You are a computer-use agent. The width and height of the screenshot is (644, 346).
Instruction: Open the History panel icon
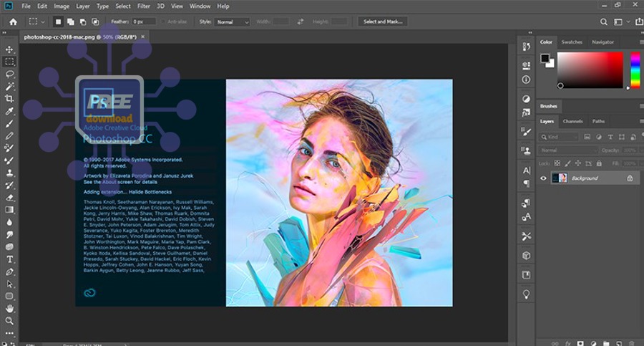526,47
